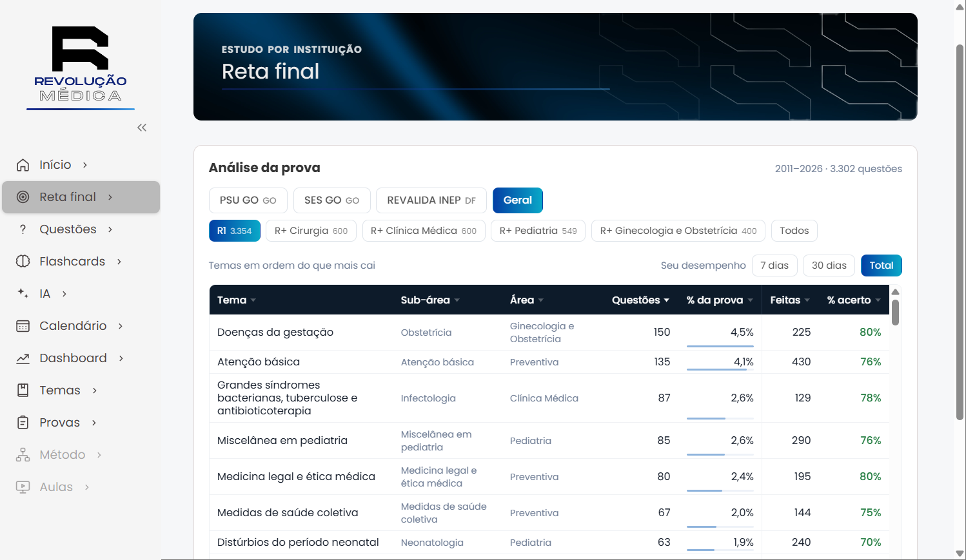The height and width of the screenshot is (560, 966).
Task: Open the Infectologia sub-área link
Action: click(x=428, y=398)
